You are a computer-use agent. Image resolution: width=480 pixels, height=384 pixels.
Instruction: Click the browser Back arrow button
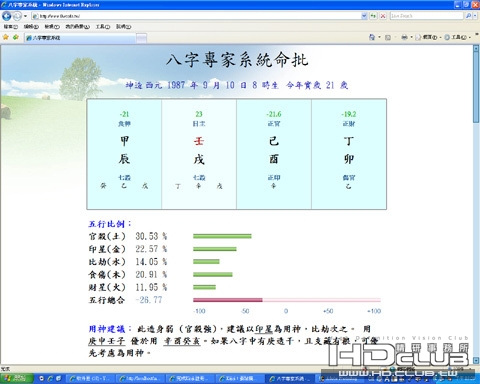6,16
